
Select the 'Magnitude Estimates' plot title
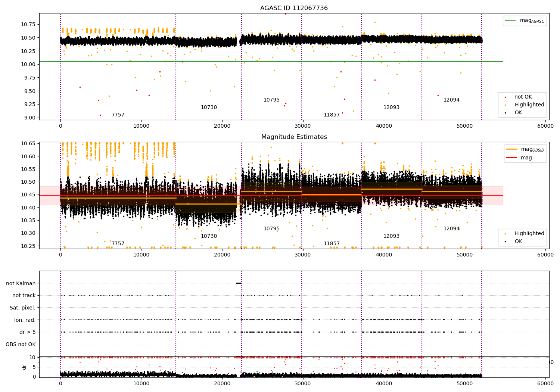coord(294,137)
